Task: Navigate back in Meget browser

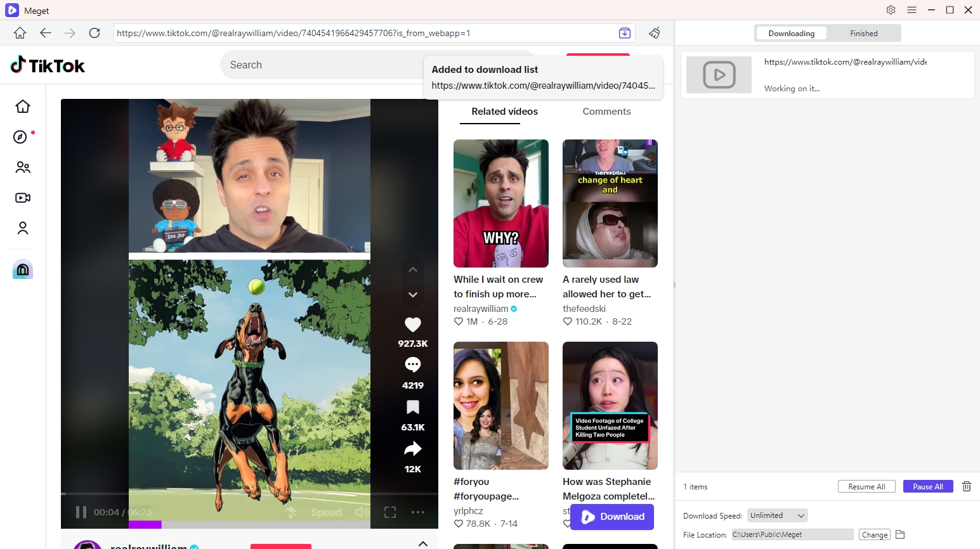Action: pyautogui.click(x=45, y=33)
